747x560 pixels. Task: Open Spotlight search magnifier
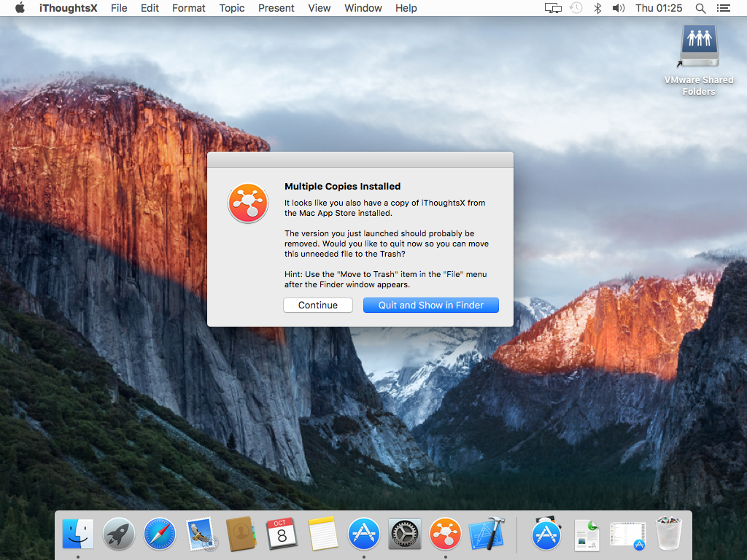tap(700, 8)
